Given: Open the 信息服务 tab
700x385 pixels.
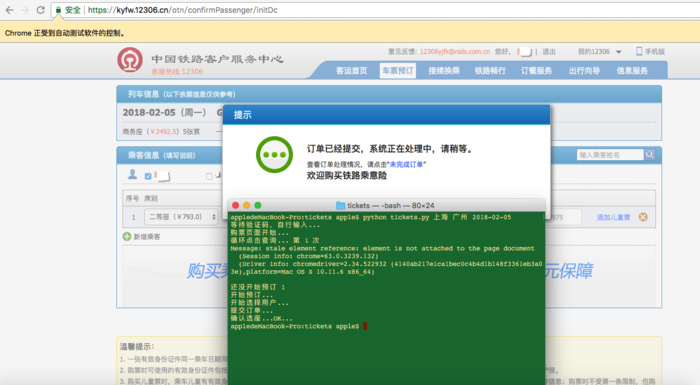Looking at the screenshot, I should coord(632,71).
